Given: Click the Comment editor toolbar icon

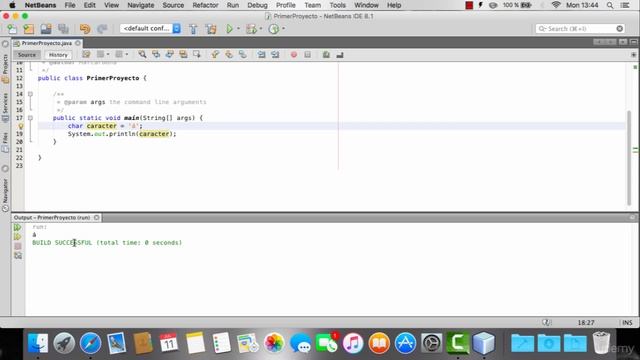Looking at the screenshot, I should 326,54.
